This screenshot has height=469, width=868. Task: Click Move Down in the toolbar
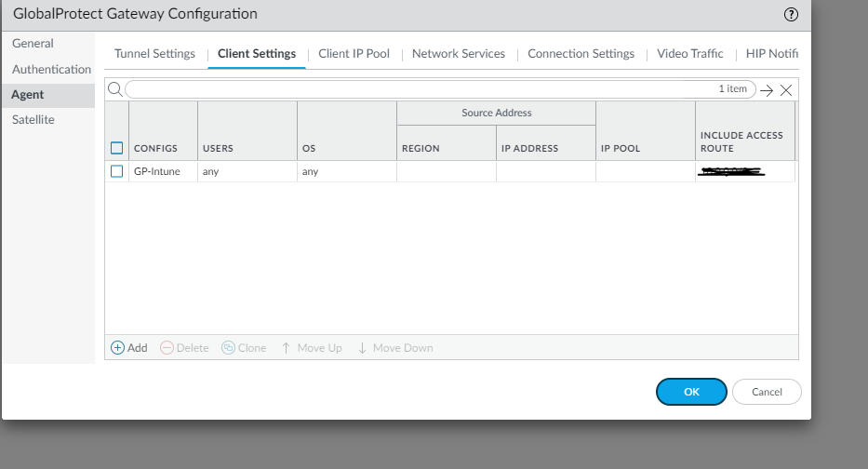395,348
